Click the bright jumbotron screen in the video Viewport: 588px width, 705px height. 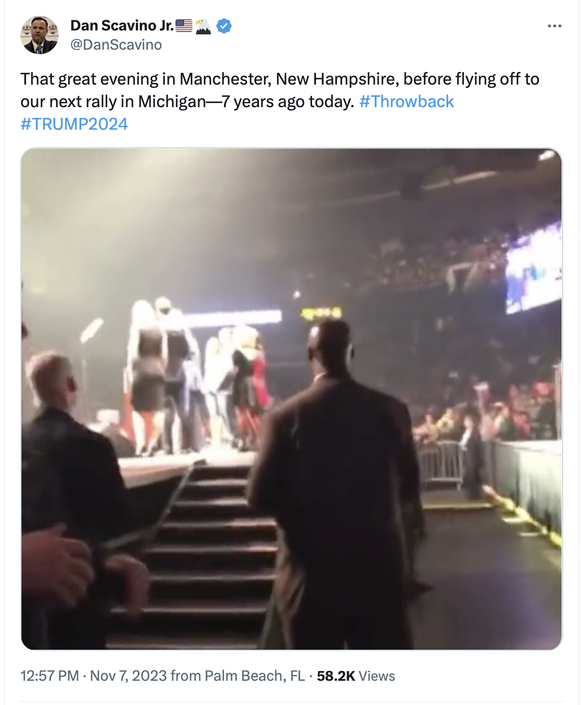(x=533, y=268)
